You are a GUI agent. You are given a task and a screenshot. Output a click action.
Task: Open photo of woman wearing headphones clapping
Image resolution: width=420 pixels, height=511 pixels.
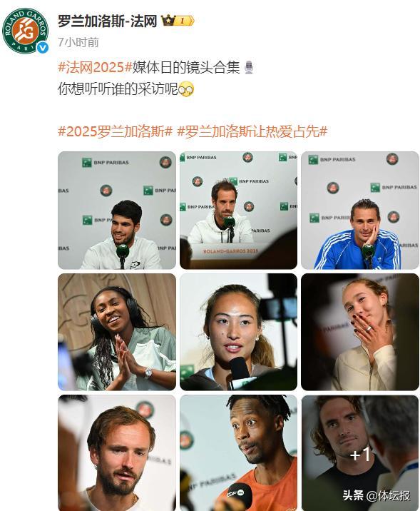pyautogui.click(x=117, y=332)
